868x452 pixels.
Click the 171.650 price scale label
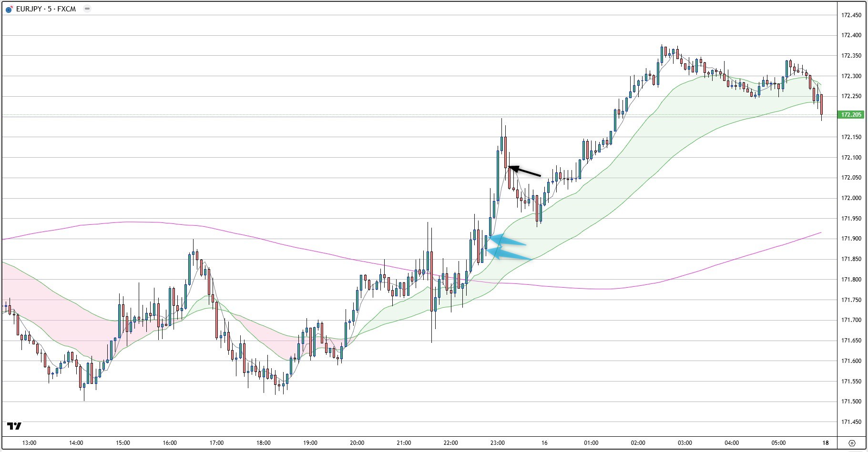[x=851, y=341]
